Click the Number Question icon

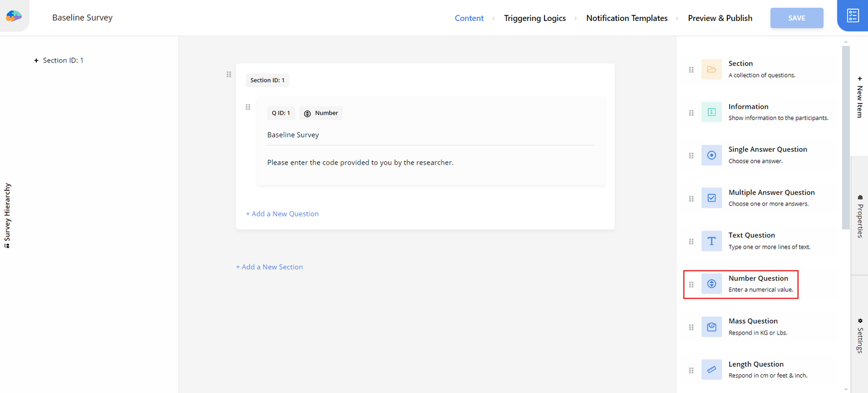pyautogui.click(x=711, y=284)
